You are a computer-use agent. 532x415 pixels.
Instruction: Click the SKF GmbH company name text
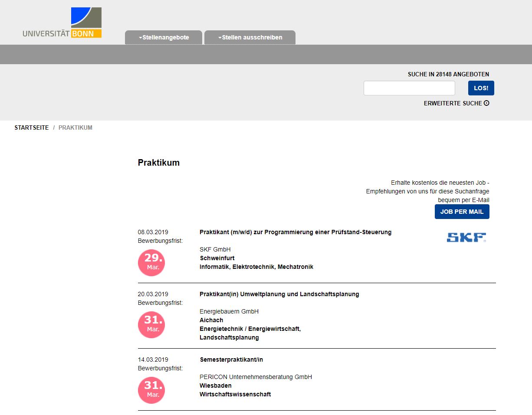pyautogui.click(x=215, y=249)
